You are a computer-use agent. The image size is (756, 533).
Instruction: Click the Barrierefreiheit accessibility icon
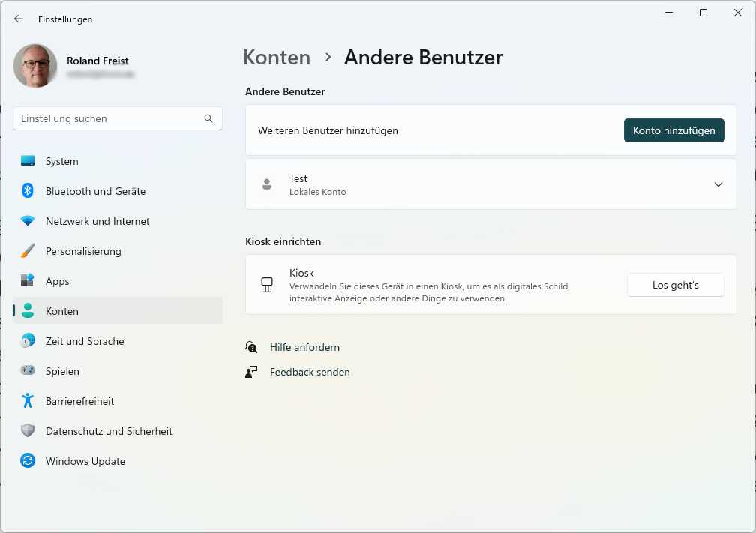click(x=27, y=401)
